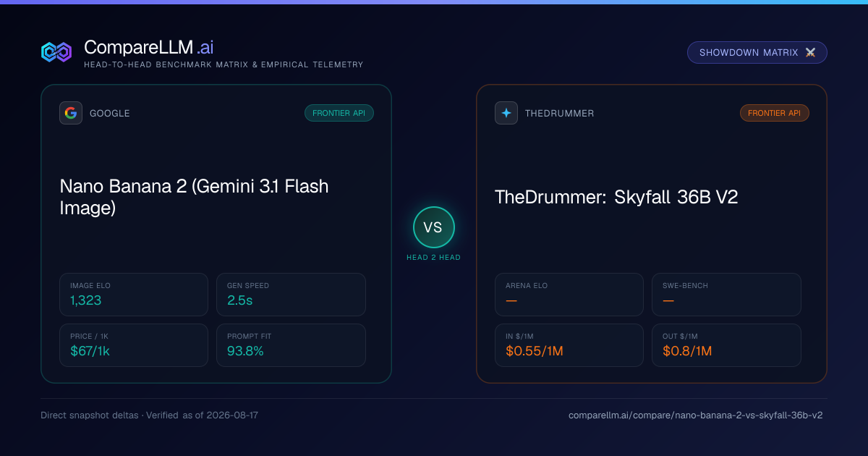Click the CompareLLM.ai site title
Image resolution: width=868 pixels, height=456 pixels.
point(149,48)
